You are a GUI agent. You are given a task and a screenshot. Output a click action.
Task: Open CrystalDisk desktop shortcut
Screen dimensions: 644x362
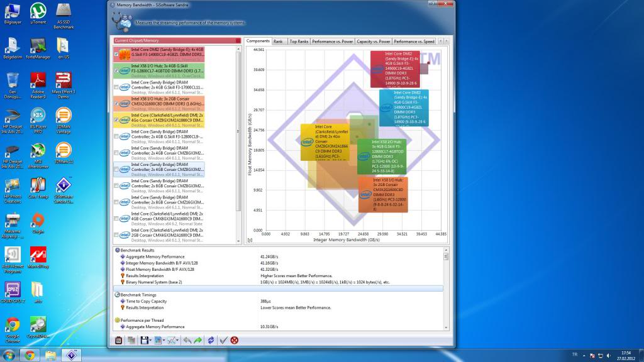(x=38, y=327)
